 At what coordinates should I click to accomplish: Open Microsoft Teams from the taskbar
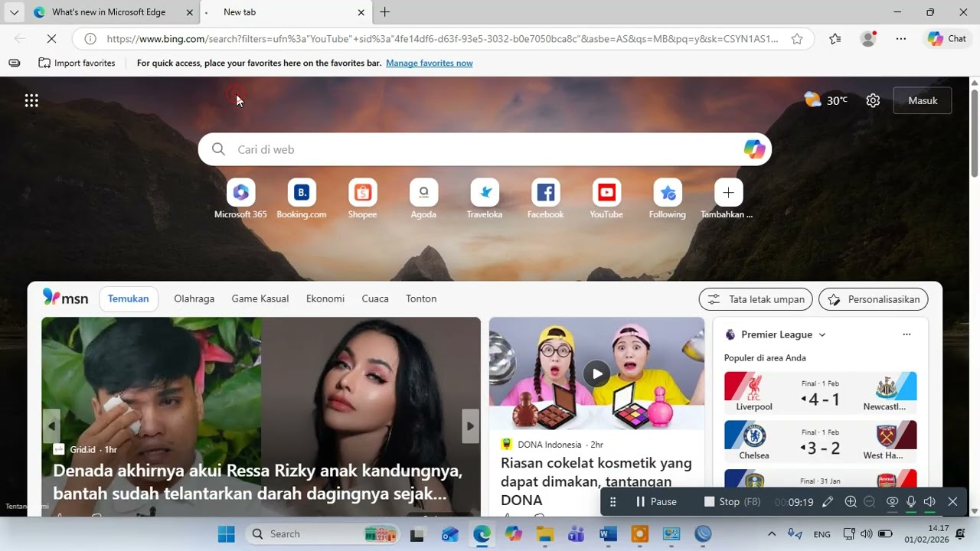(577, 534)
